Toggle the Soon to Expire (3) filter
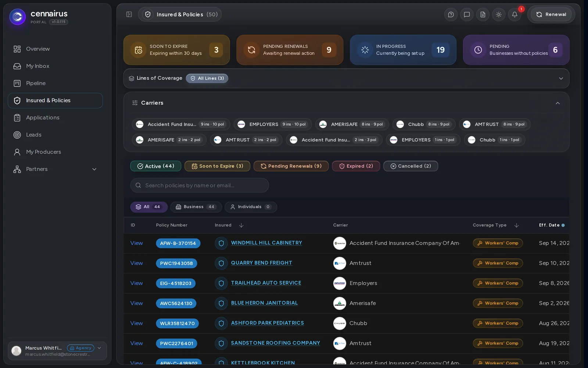This screenshot has width=588, height=368. point(217,166)
